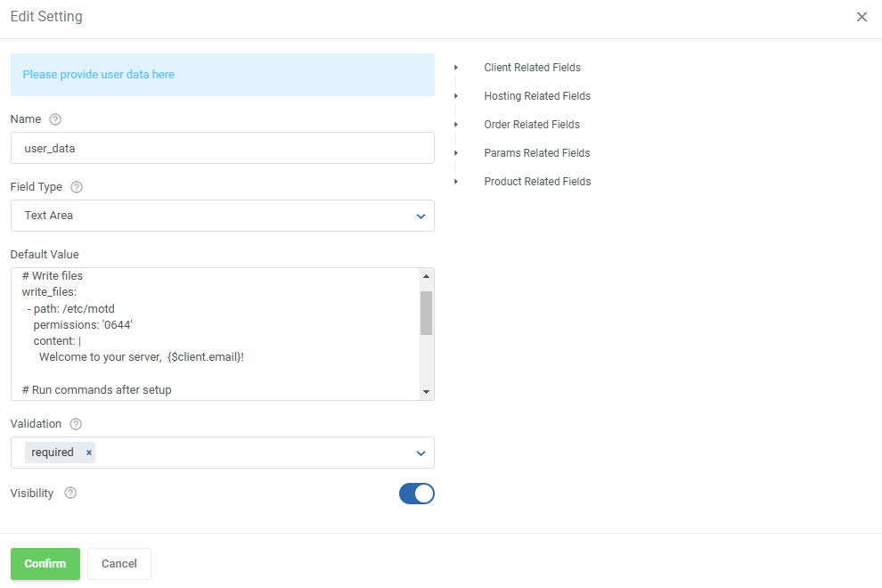The image size is (882, 588).
Task: Toggle the Visibility switch
Action: (x=417, y=494)
